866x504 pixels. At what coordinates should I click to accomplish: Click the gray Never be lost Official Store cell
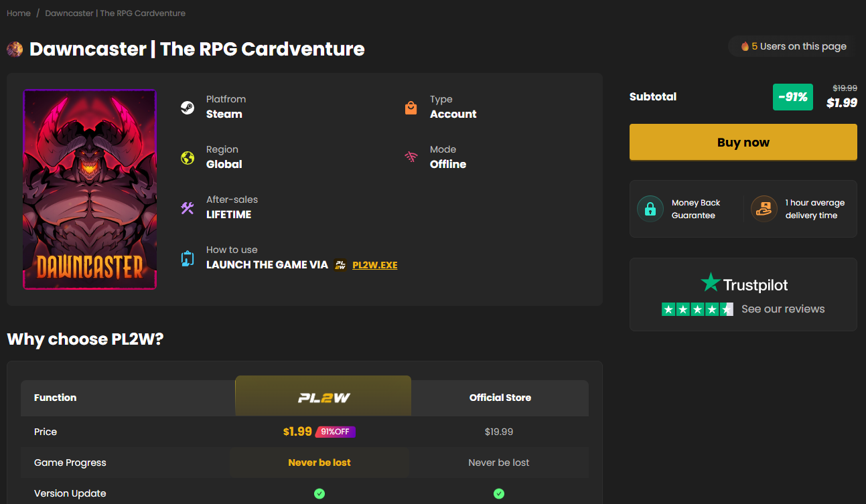tap(499, 463)
